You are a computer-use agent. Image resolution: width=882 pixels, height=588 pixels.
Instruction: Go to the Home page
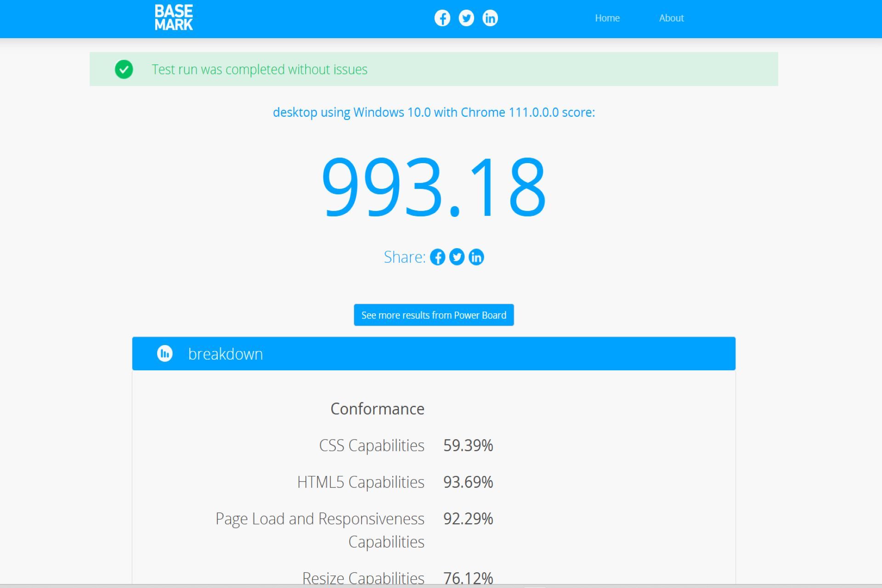tap(607, 18)
